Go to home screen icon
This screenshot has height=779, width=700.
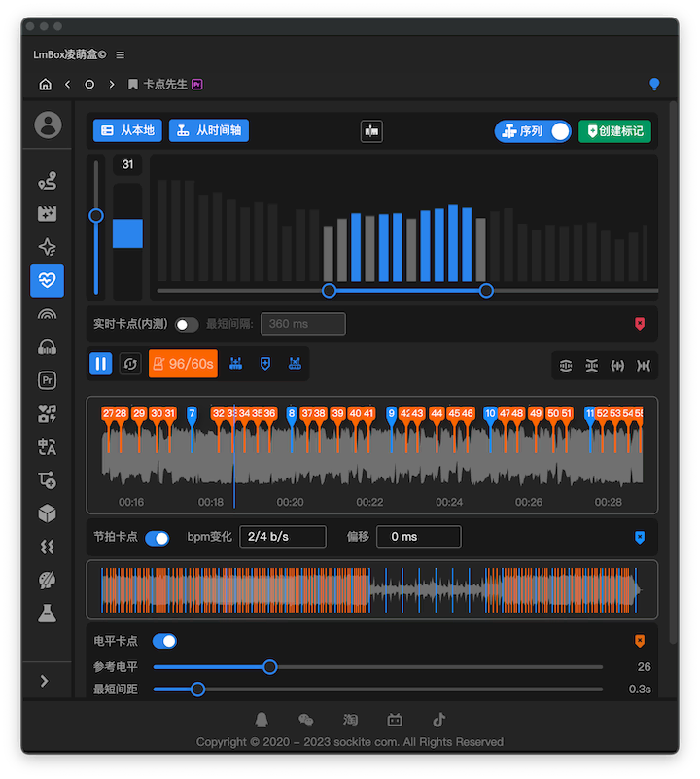tap(46, 85)
